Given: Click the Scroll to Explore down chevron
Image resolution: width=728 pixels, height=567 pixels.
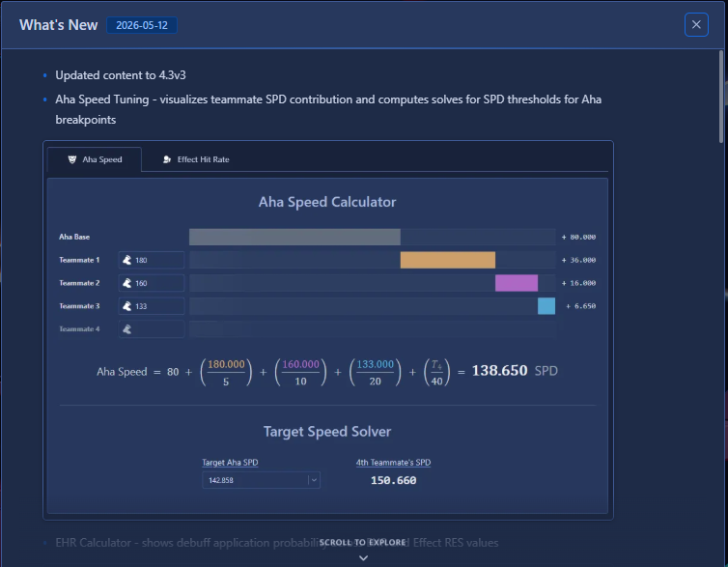Looking at the screenshot, I should pyautogui.click(x=364, y=557).
